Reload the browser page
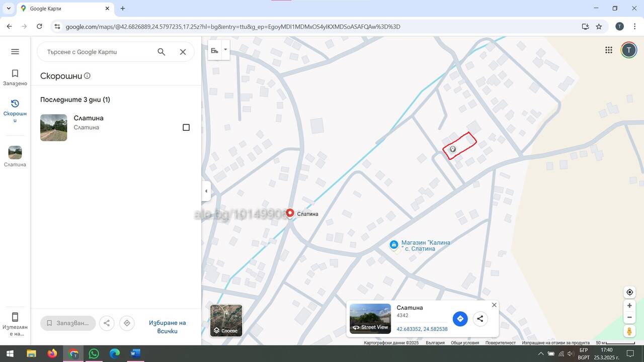Screen dimensions: 644x362 39,27
